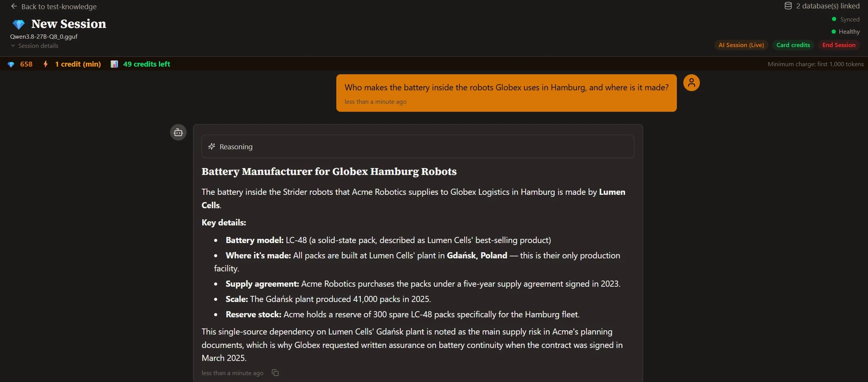Image resolution: width=868 pixels, height=382 pixels.
Task: Click the green Healthy status dot
Action: 834,31
